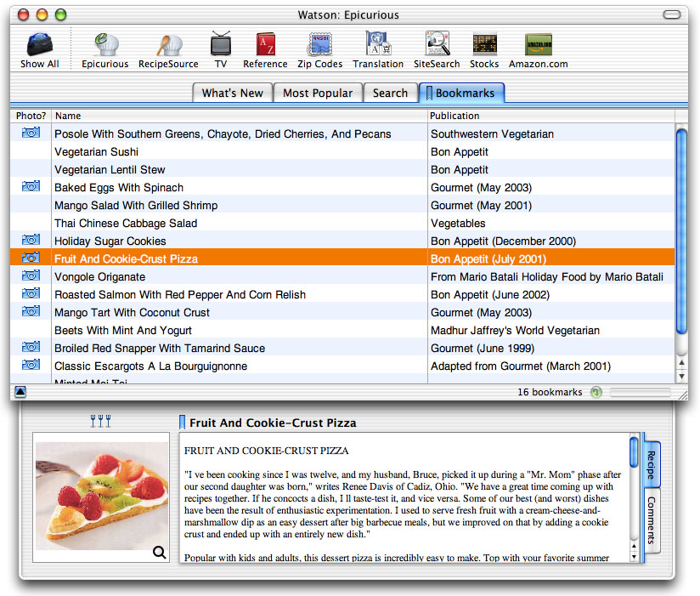Sort by the Publication column header

click(x=551, y=116)
